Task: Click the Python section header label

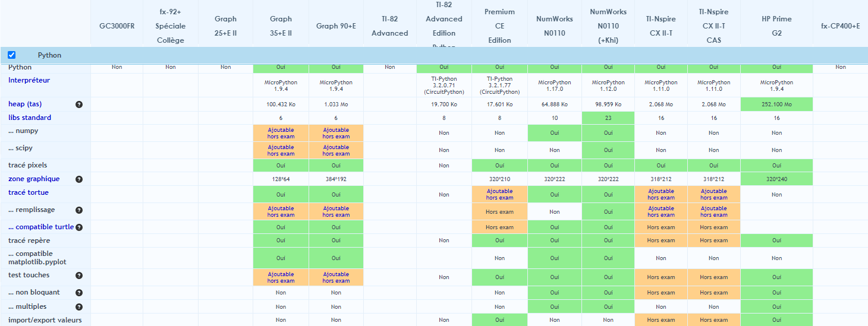Action: tap(49, 55)
